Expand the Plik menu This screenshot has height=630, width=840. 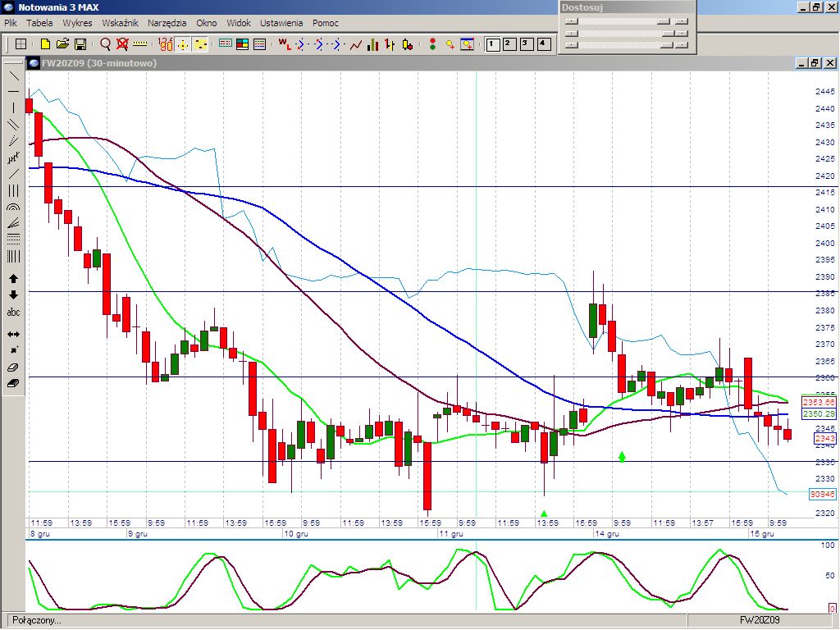point(11,23)
